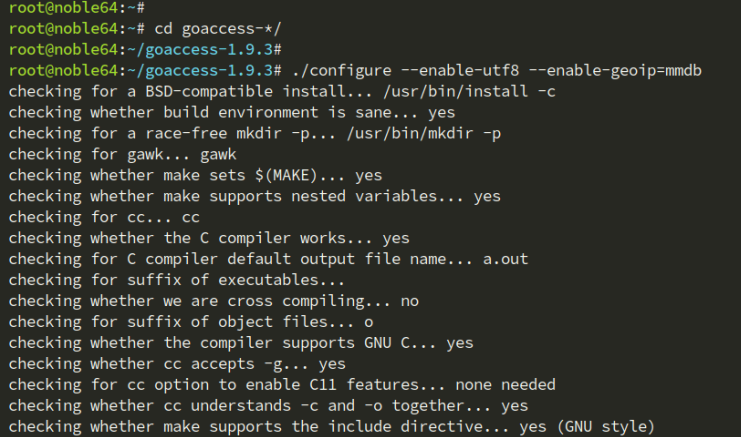This screenshot has width=741, height=437.
Task: Click the empty '~/goaccess-1.9.3#' prompt line
Action: tap(146, 49)
